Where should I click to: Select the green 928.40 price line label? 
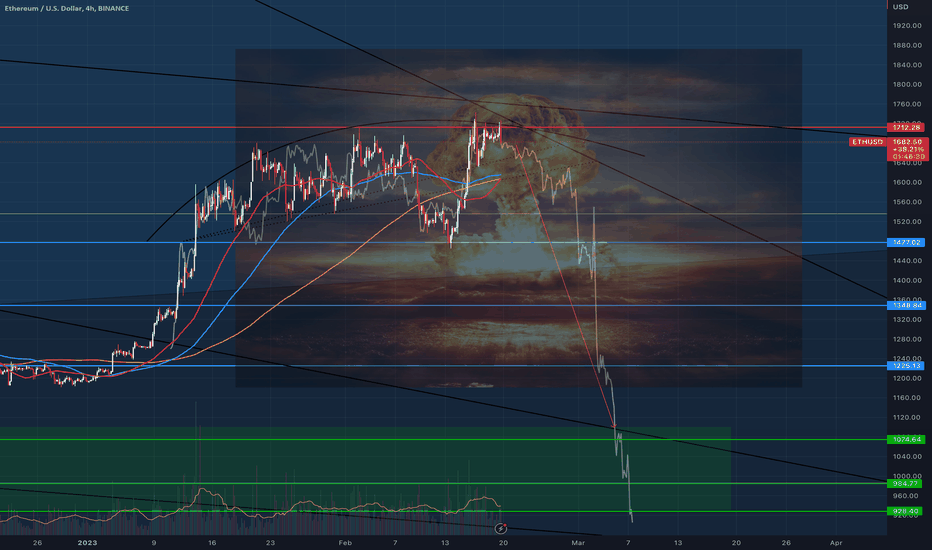pyautogui.click(x=905, y=511)
